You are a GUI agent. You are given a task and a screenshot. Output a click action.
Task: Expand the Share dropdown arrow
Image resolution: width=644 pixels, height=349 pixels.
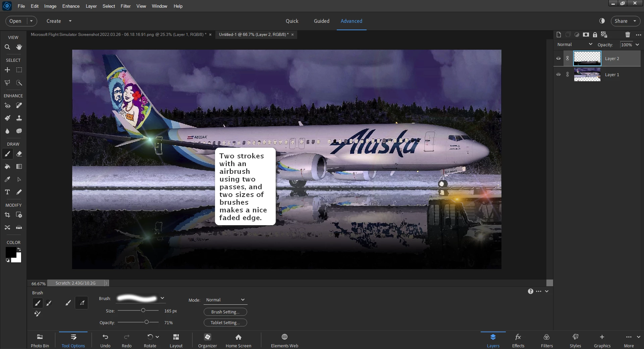pyautogui.click(x=635, y=21)
